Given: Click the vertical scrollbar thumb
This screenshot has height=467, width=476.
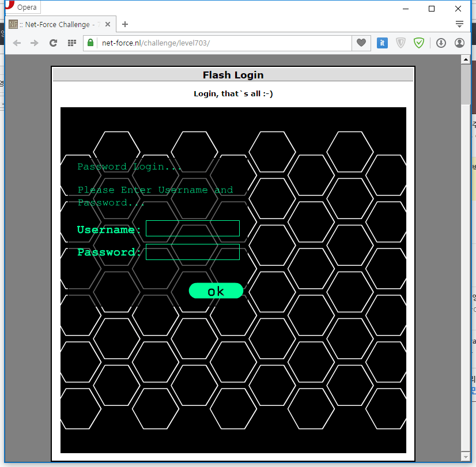Looking at the screenshot, I should [x=466, y=84].
